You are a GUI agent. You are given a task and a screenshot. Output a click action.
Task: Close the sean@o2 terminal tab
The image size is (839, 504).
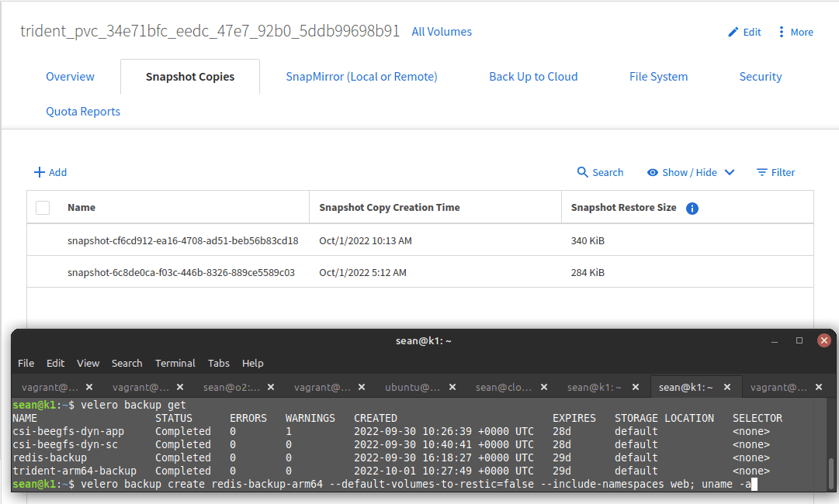coord(271,387)
